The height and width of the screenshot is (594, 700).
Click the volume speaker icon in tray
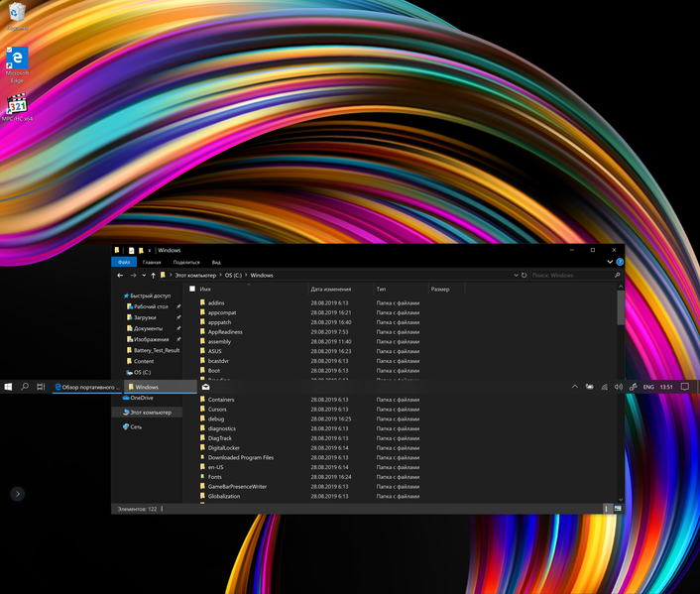tap(619, 387)
